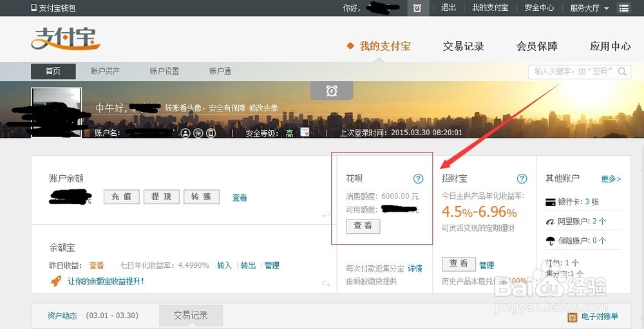This screenshot has height=329, width=644.
Task: Click the search magnifier icon
Action: [622, 71]
